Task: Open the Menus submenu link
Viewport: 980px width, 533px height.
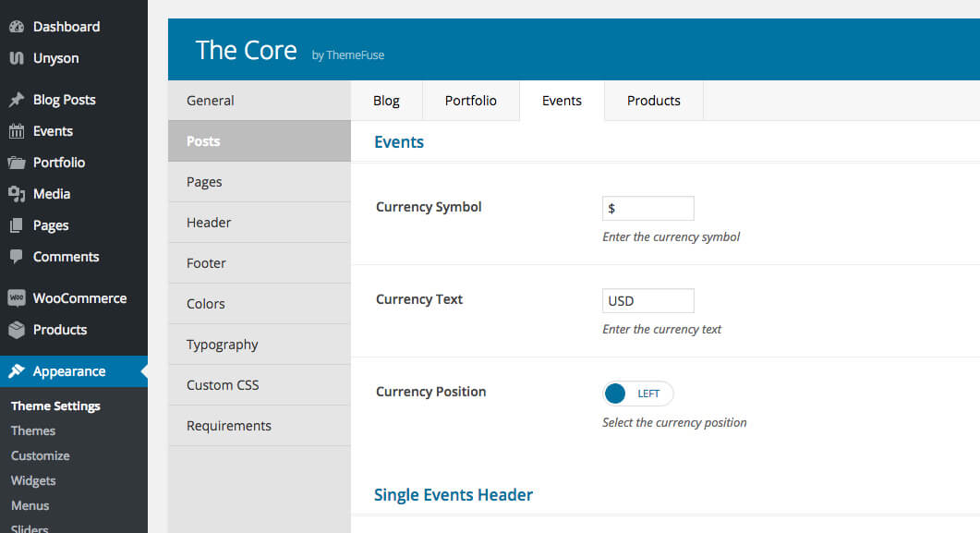Action: [30, 505]
